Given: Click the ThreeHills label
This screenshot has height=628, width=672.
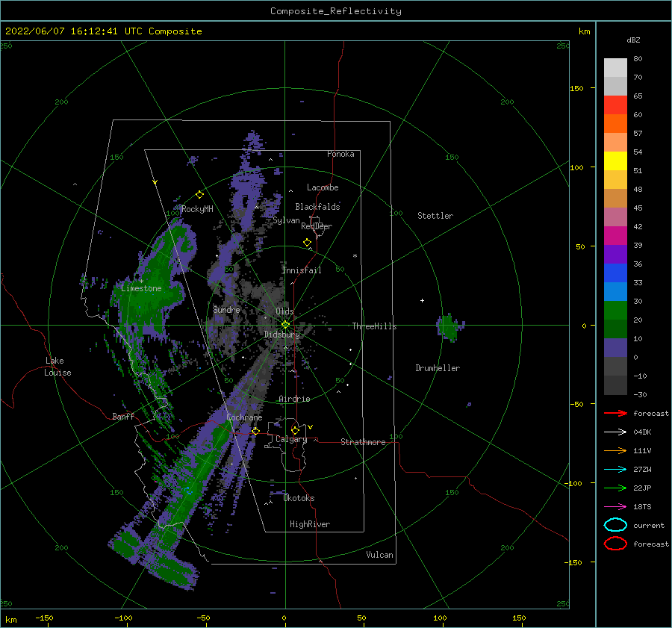Looking at the screenshot, I should tap(374, 326).
